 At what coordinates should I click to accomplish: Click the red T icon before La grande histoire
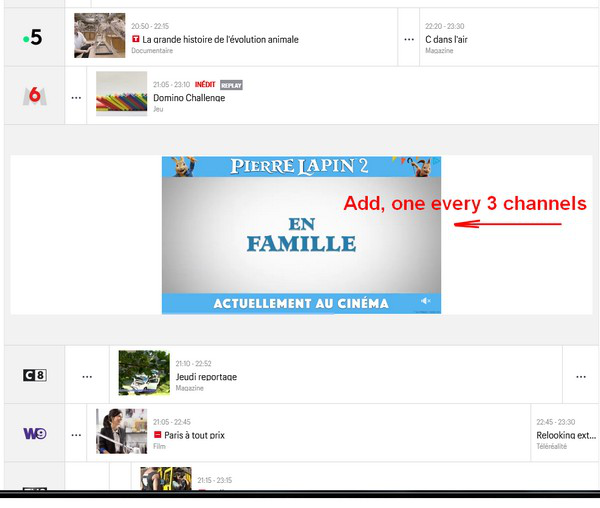tap(135, 39)
